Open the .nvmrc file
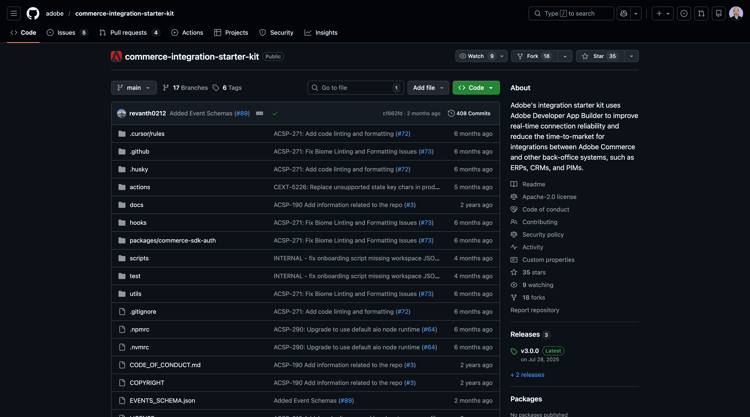The height and width of the screenshot is (417, 750). click(x=139, y=347)
